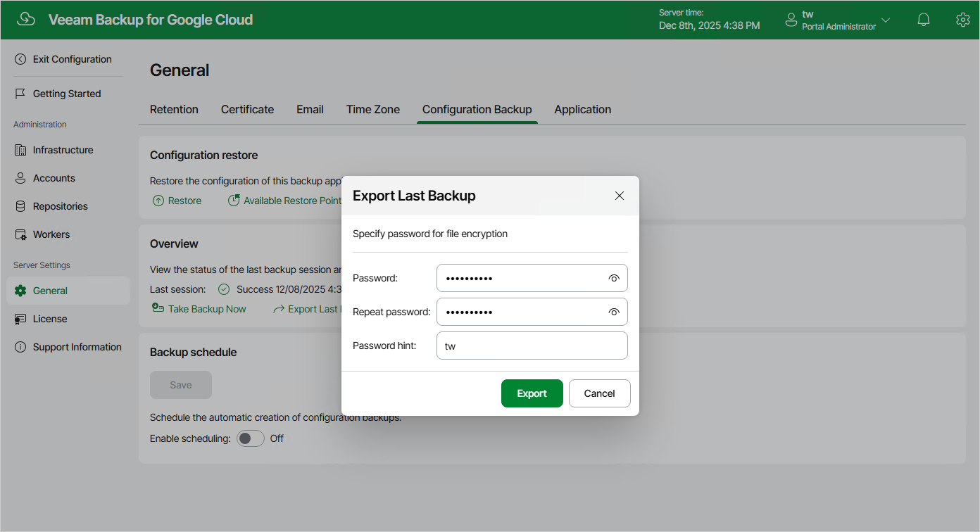980x532 pixels.
Task: Click the General gear icon in sidebar
Action: click(x=20, y=291)
